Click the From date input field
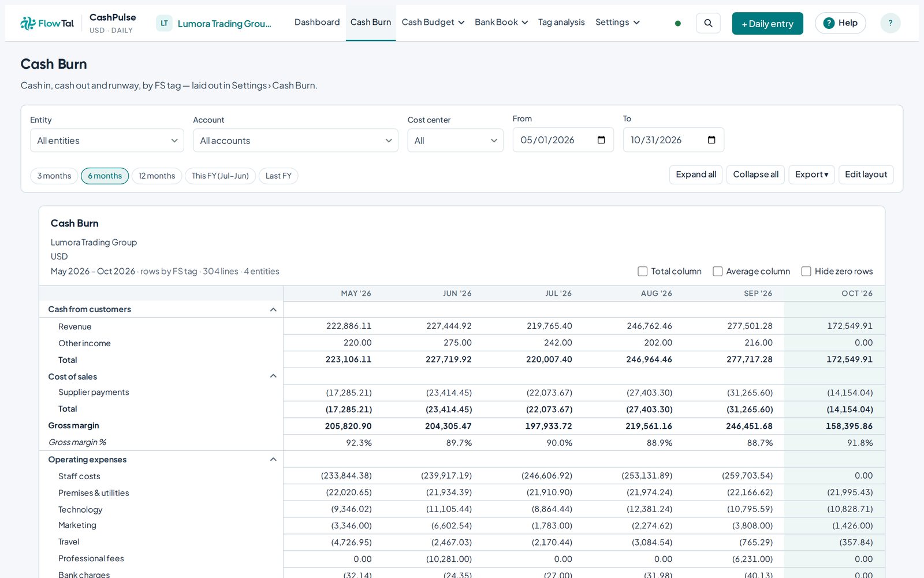The width and height of the screenshot is (924, 578). point(563,140)
